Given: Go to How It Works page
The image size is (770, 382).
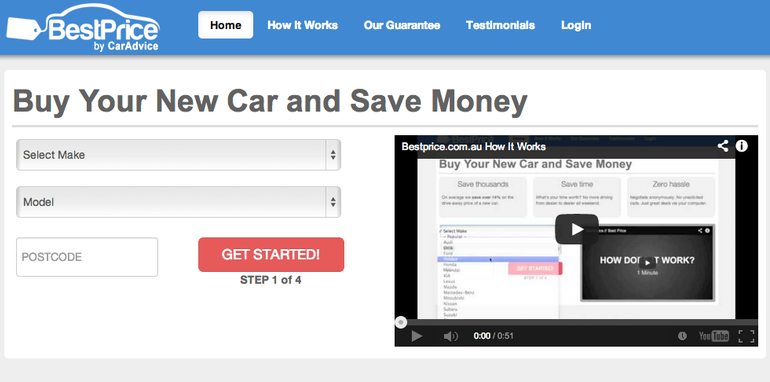Looking at the screenshot, I should [302, 25].
